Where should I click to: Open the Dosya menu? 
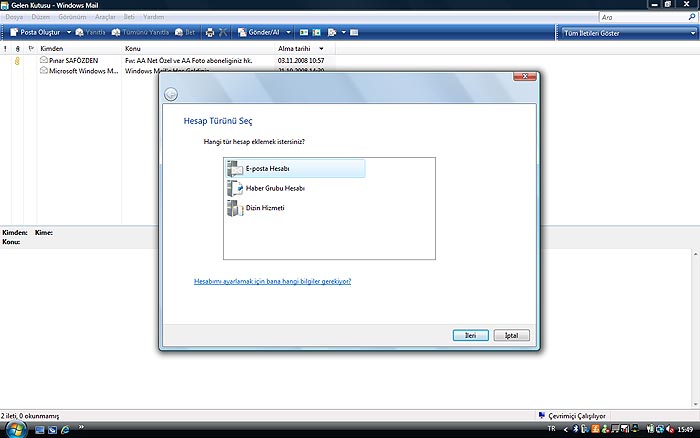14,17
